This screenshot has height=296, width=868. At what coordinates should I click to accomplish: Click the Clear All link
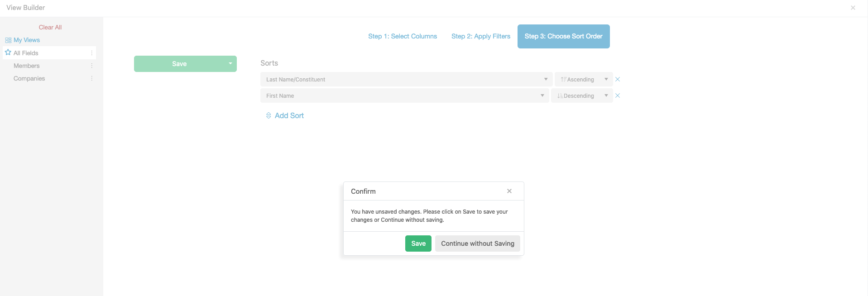[50, 27]
